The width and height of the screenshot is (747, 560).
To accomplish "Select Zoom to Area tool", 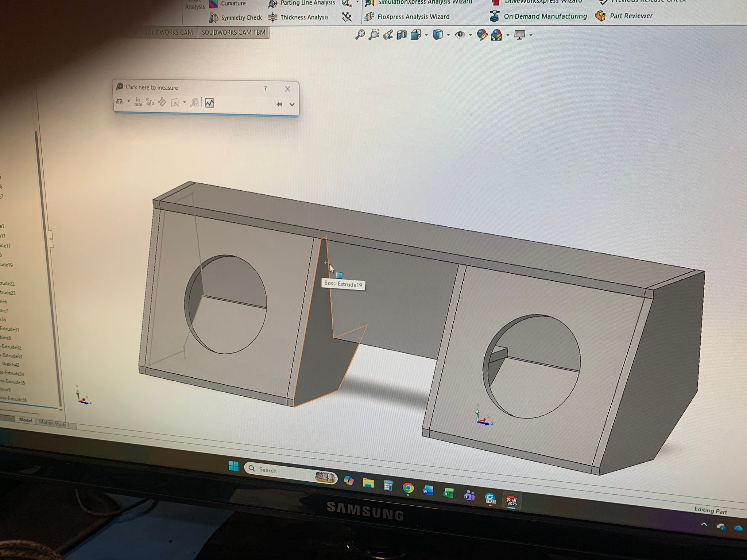I will point(374,35).
